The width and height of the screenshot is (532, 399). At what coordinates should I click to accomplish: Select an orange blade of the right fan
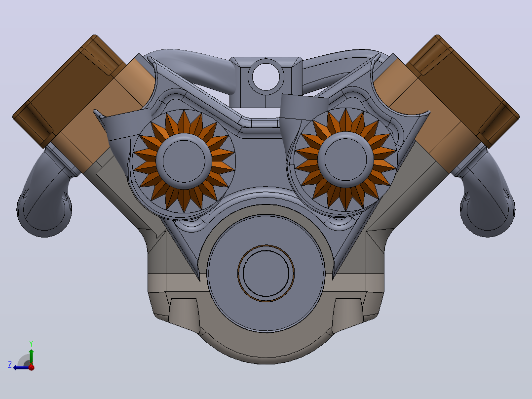tap(346, 120)
